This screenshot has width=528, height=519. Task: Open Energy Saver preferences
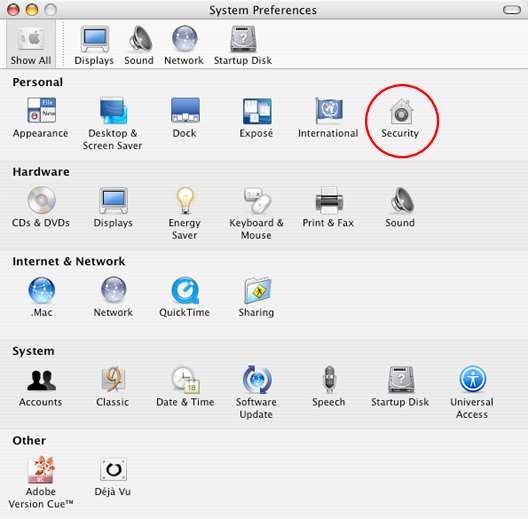[x=185, y=213]
